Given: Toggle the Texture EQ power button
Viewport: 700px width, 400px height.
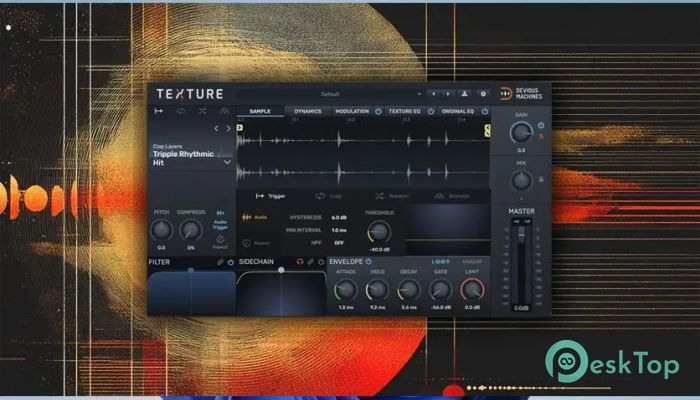Looking at the screenshot, I should (x=431, y=111).
